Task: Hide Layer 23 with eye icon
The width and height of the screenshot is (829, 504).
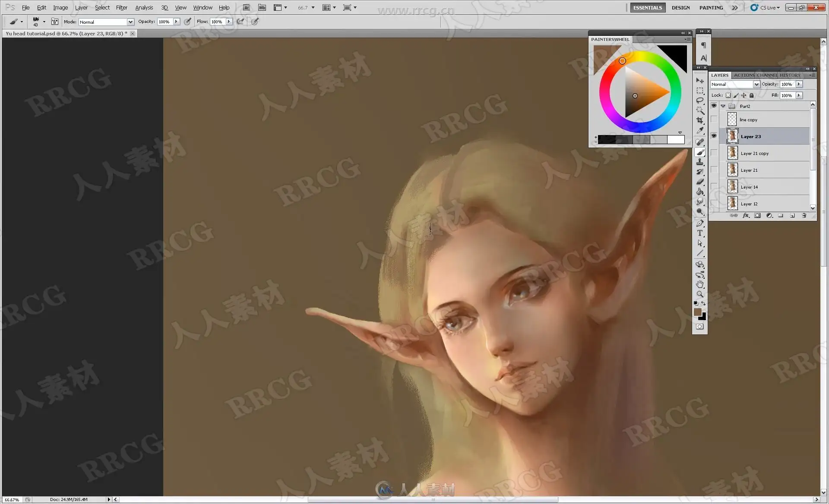Action: click(x=714, y=136)
